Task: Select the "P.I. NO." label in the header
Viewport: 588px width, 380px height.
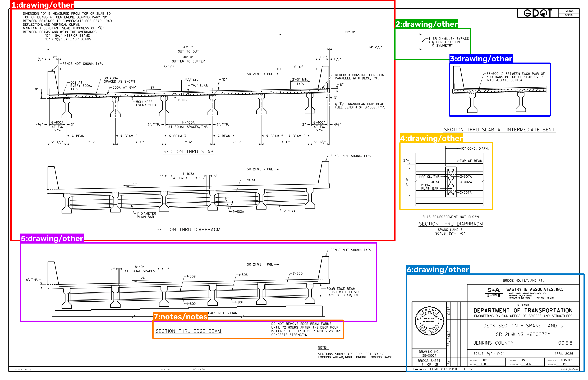Action: (569, 11)
